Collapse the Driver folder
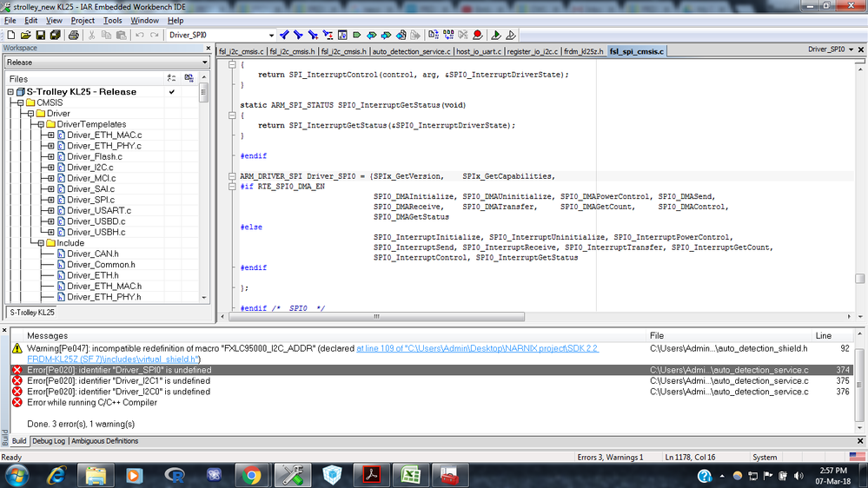Screen dimensions: 868x488 [x=31, y=114]
